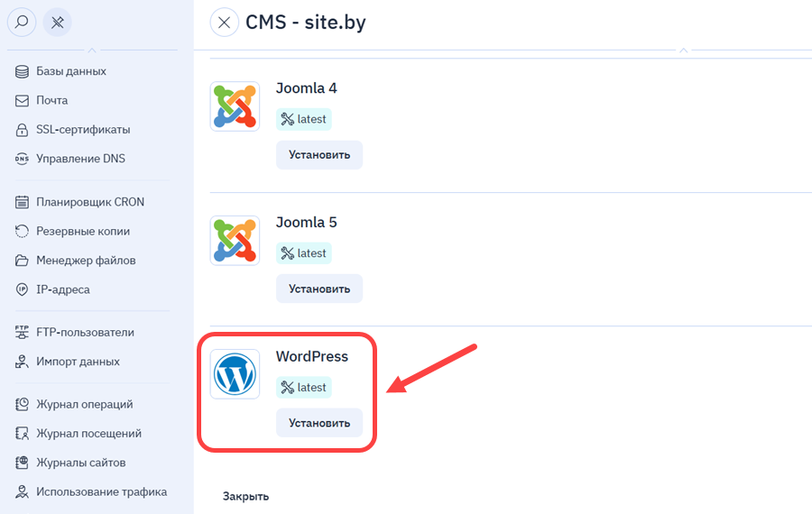Open Управление DNS
Screen dimensions: 812x514
point(81,159)
